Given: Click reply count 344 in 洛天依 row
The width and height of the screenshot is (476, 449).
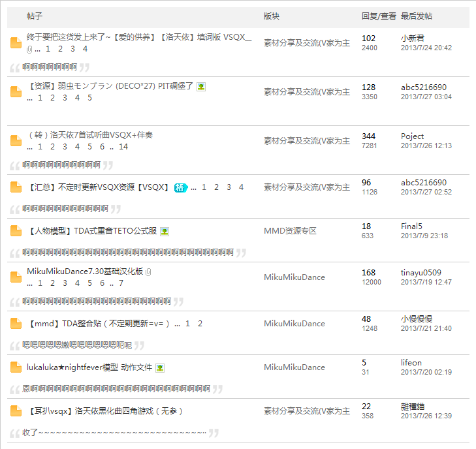Looking at the screenshot, I should [x=368, y=136].
